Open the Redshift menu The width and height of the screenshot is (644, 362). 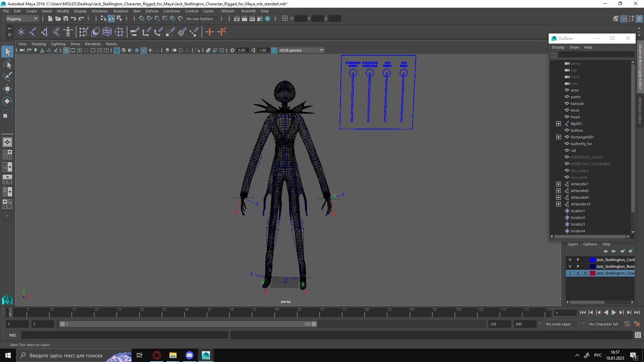[248, 11]
